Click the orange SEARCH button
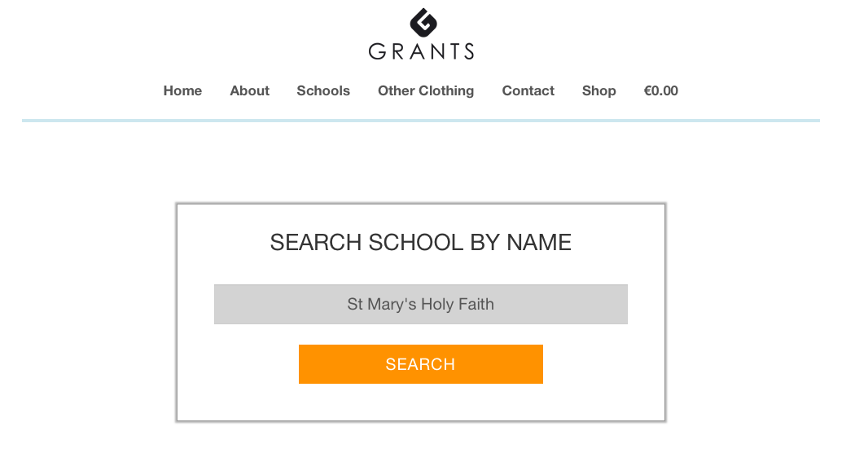 [421, 364]
